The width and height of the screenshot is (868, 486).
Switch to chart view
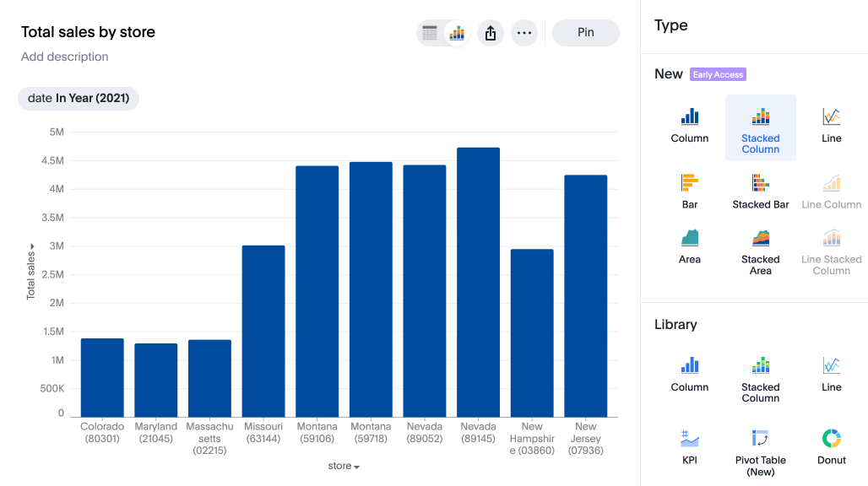coord(456,33)
